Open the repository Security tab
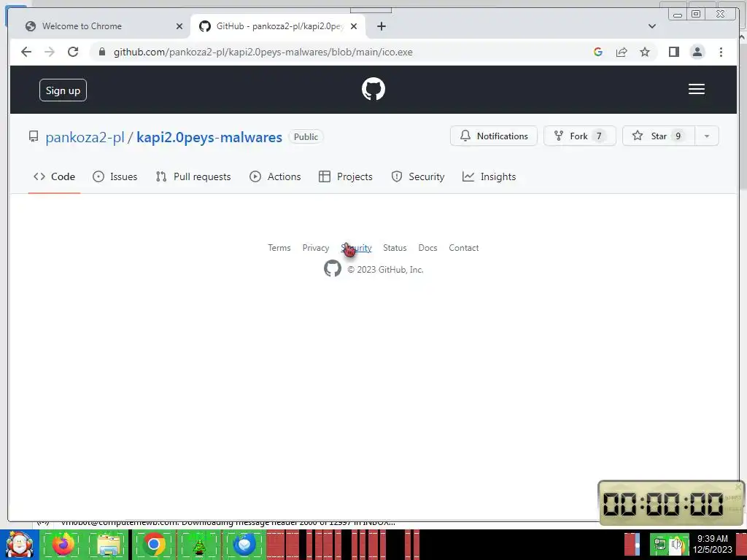The height and width of the screenshot is (560, 747). pyautogui.click(x=418, y=176)
